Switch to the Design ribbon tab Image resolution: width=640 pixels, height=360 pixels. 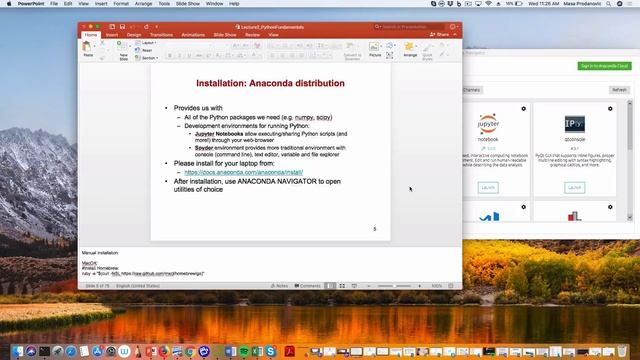[134, 35]
